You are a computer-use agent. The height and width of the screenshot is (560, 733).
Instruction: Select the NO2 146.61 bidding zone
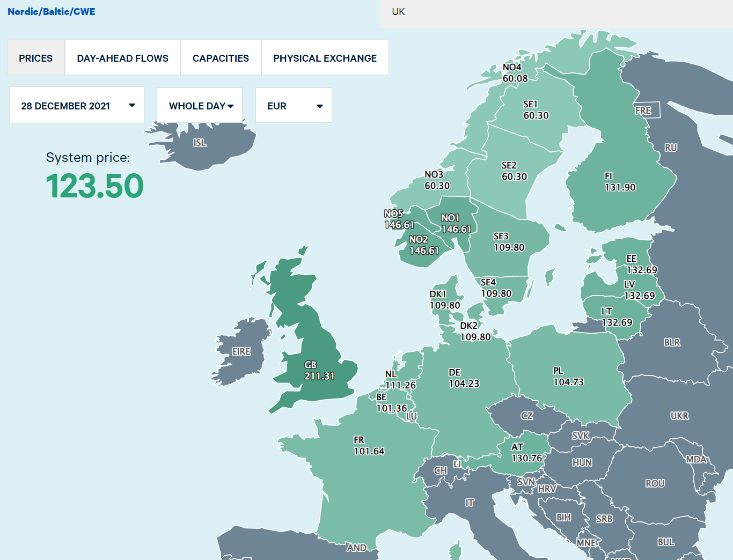(x=424, y=245)
